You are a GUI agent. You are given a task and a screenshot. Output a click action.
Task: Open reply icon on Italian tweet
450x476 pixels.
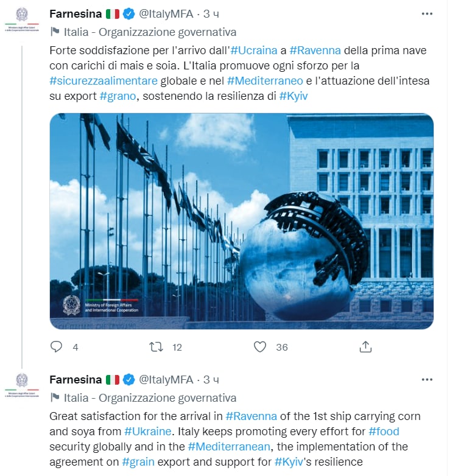[x=56, y=346]
